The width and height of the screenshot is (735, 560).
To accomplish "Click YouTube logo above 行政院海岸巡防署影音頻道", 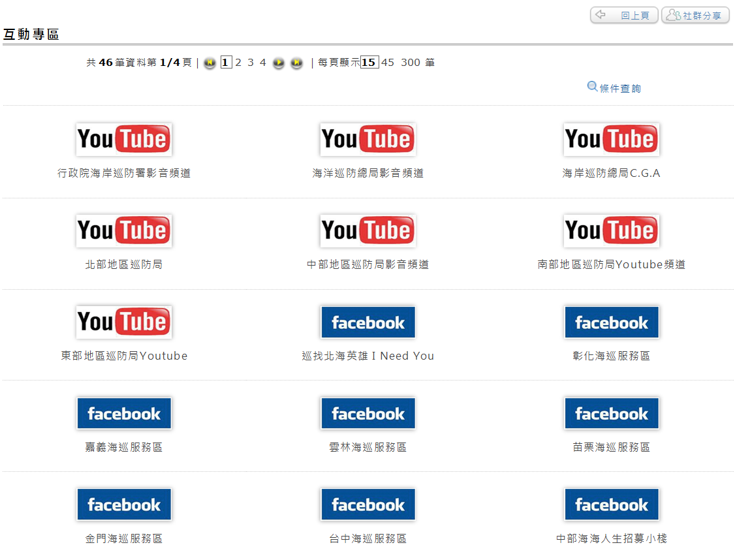I will [x=124, y=140].
